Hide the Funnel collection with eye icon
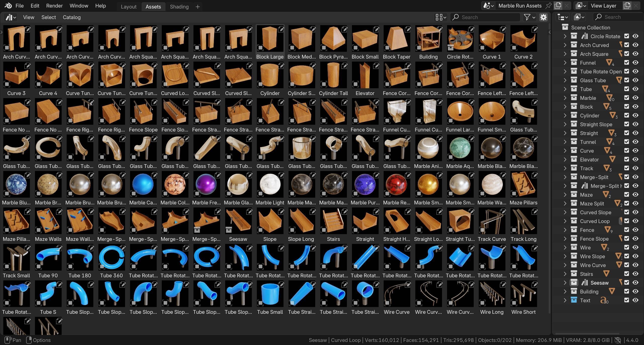 (x=635, y=63)
